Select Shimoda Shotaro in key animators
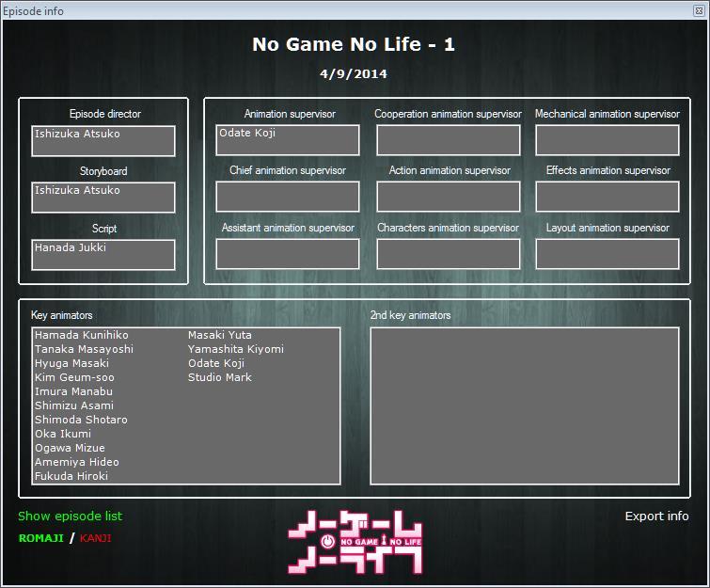Viewport: 710px width, 588px height. pyautogui.click(x=81, y=420)
